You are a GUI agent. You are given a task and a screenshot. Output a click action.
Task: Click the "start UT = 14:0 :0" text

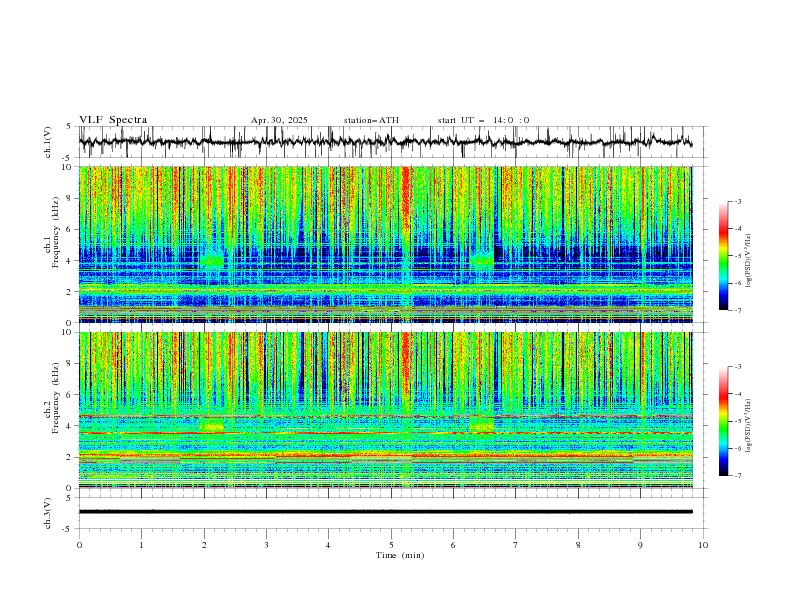coord(483,120)
